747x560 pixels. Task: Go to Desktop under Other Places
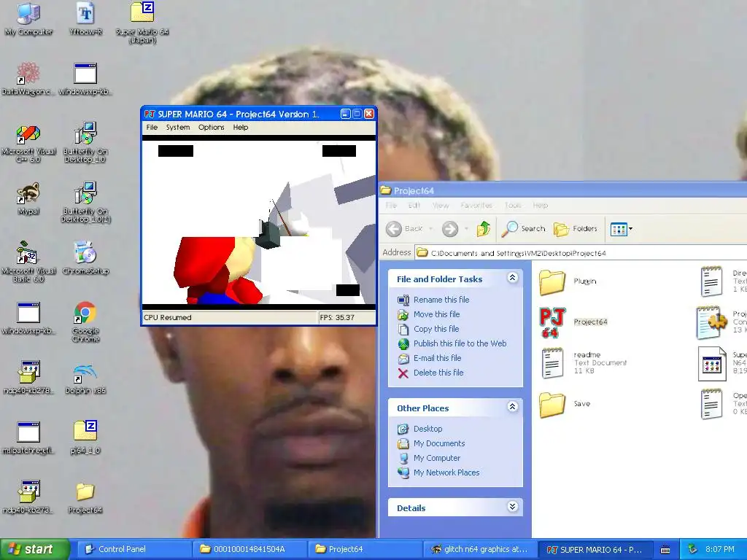click(427, 429)
